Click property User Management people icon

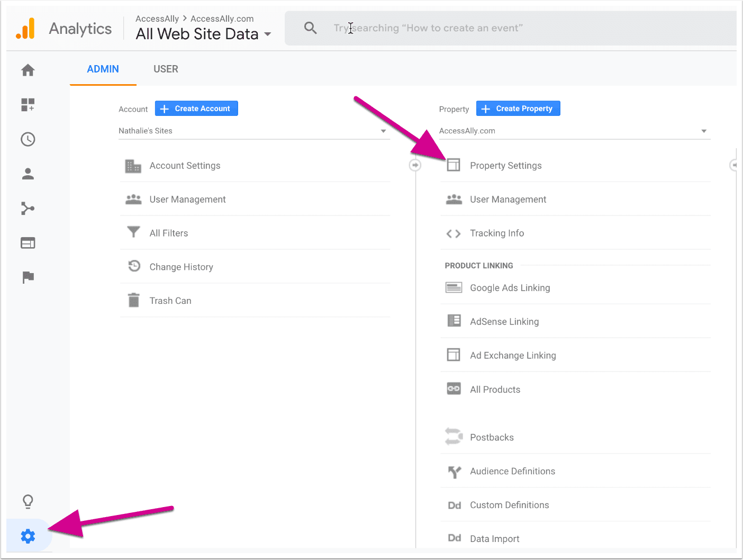point(454,200)
